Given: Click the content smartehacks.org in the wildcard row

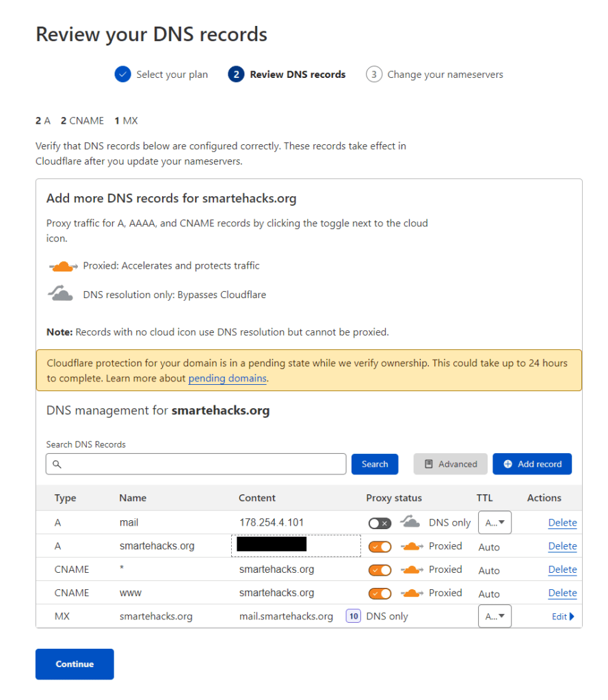Looking at the screenshot, I should pos(276,569).
